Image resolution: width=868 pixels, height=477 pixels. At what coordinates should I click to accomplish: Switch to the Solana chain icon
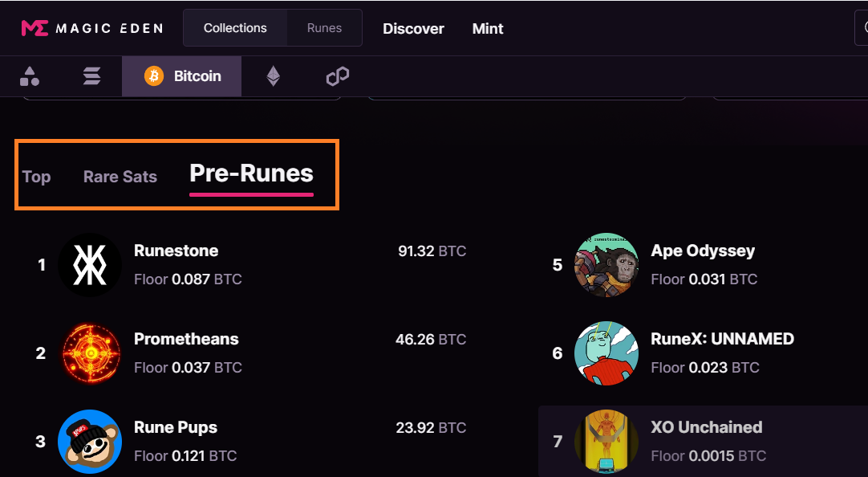click(91, 76)
